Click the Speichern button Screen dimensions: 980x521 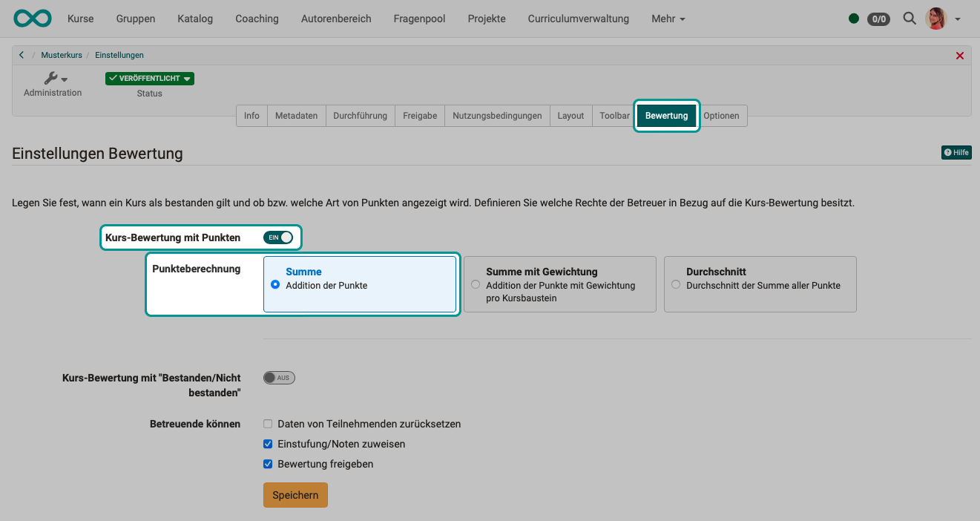point(295,494)
